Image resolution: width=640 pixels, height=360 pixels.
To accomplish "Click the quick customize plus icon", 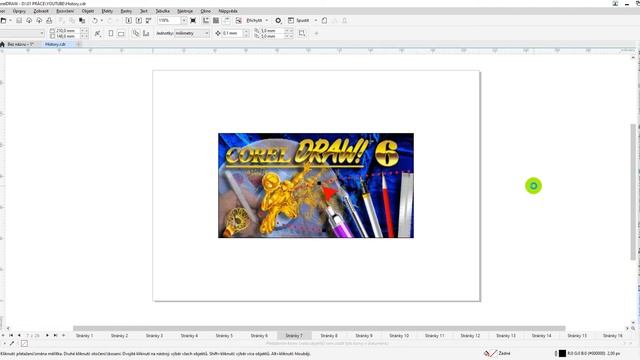I will 316,33.
